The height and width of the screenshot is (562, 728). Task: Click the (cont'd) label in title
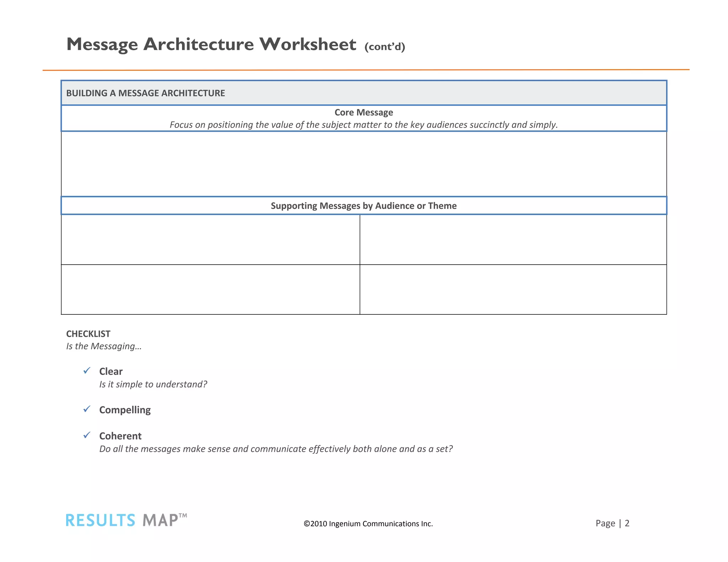point(385,47)
